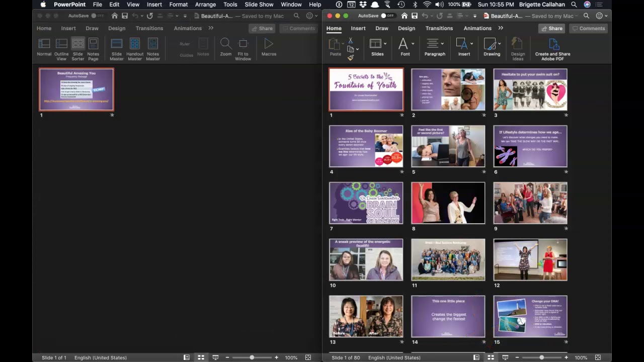Click the Home icon in right window title bar
The height and width of the screenshot is (362, 644).
404,16
